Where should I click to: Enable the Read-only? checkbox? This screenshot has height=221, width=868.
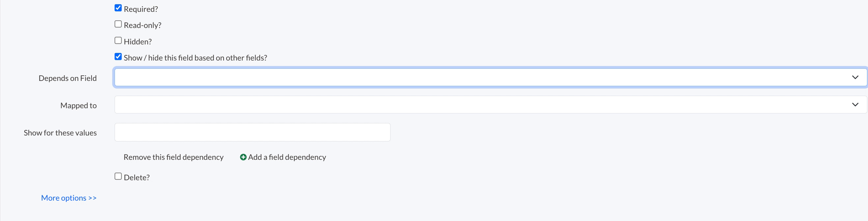(x=118, y=24)
